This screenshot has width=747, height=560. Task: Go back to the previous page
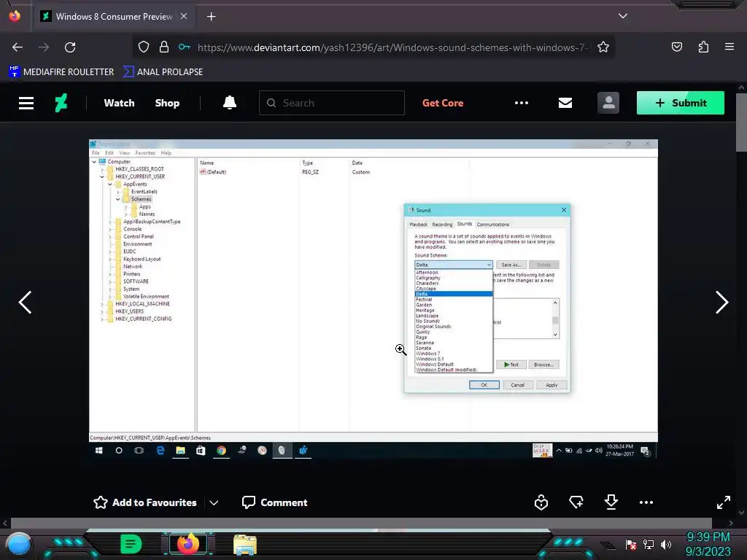[18, 47]
